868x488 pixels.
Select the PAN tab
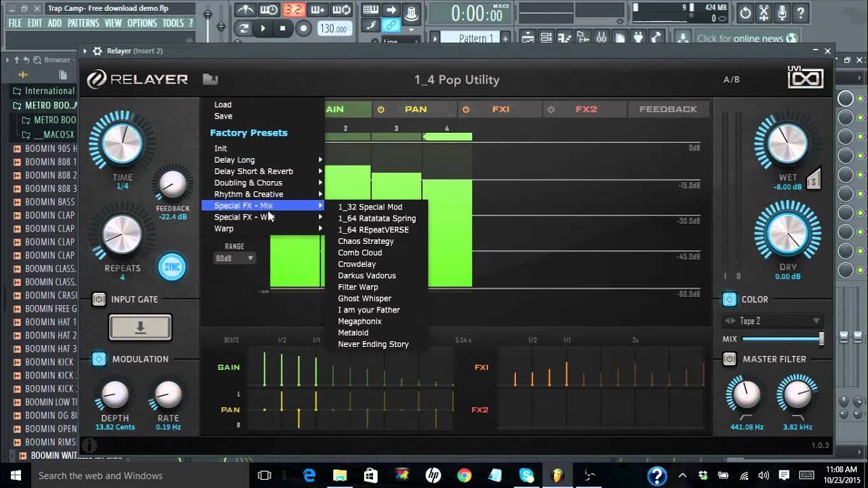click(x=415, y=109)
